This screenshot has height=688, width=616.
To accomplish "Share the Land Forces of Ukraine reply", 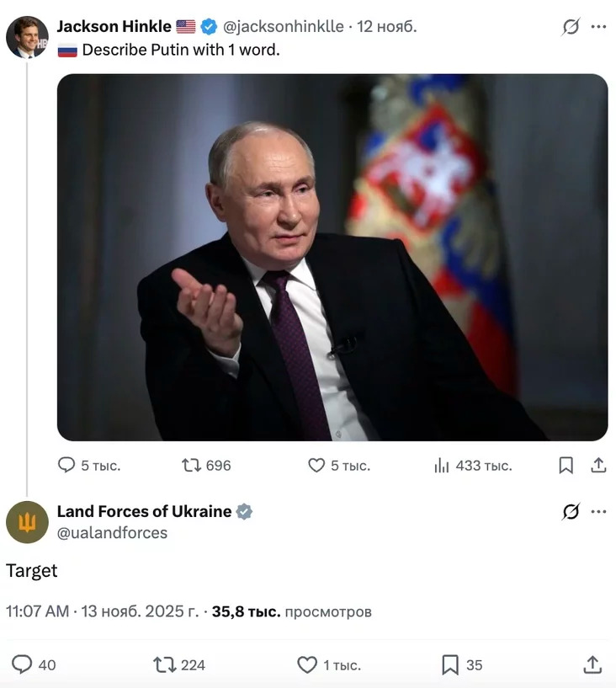I will tap(592, 664).
